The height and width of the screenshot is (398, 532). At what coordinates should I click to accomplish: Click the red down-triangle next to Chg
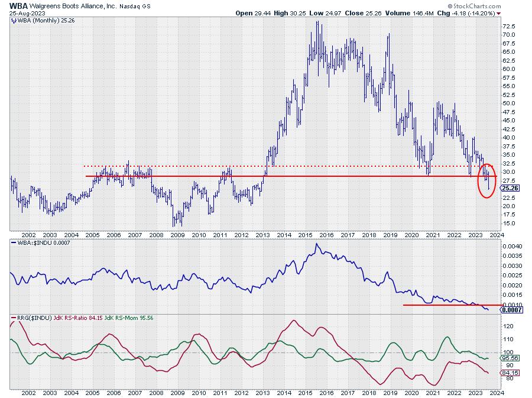[499, 12]
